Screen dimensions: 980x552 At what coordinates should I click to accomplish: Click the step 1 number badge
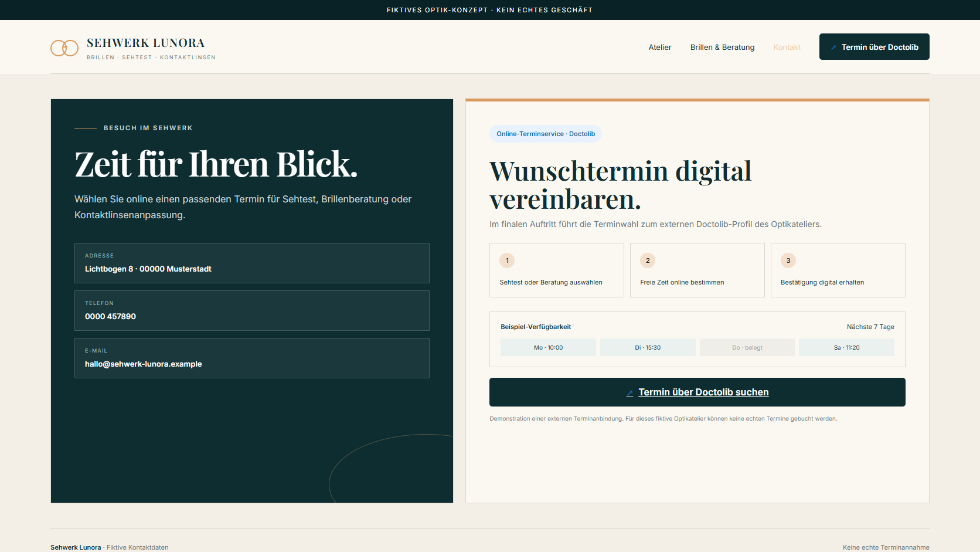point(507,260)
